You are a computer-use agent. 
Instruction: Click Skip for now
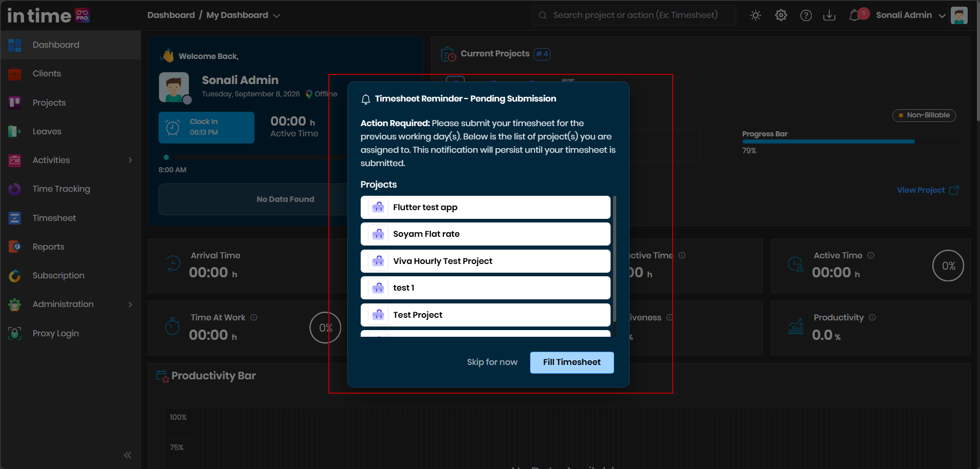(x=492, y=362)
